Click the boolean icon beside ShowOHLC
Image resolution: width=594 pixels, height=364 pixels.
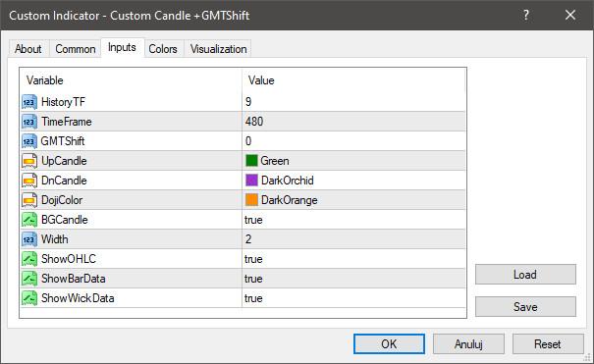[x=29, y=259]
